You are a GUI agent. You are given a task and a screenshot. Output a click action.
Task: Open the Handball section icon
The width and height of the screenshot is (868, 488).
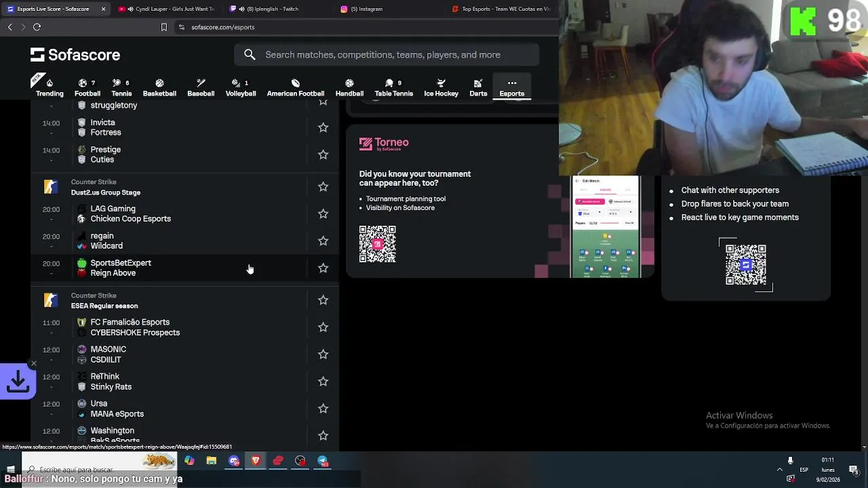[349, 83]
